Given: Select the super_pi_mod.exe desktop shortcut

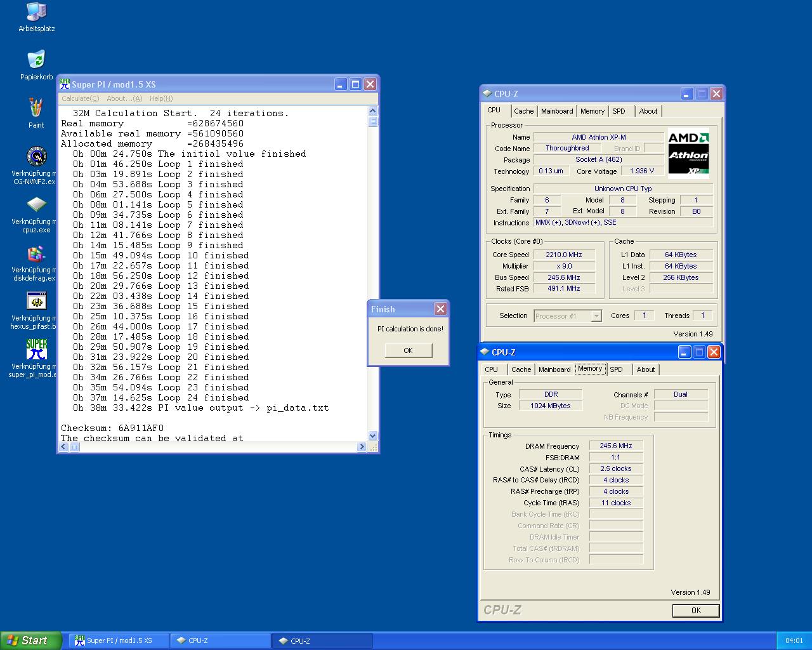Looking at the screenshot, I should tap(36, 359).
